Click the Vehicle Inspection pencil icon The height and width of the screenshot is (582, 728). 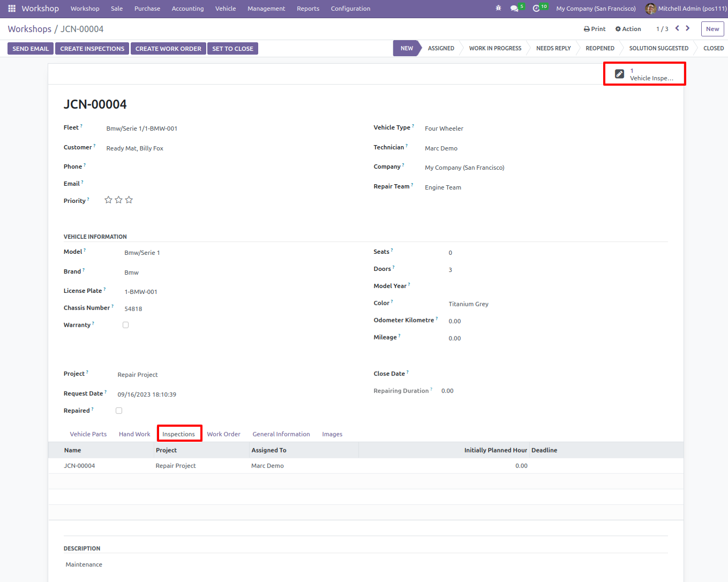(619, 74)
